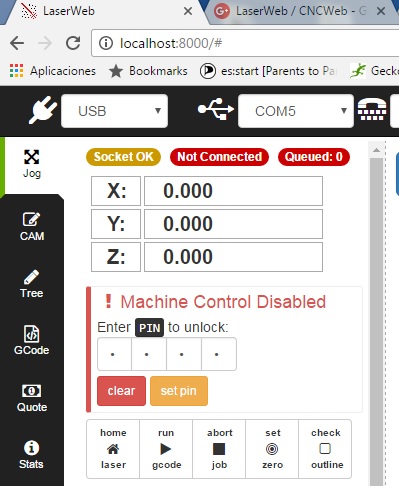
Task: Click the run gcode button
Action: click(x=166, y=449)
